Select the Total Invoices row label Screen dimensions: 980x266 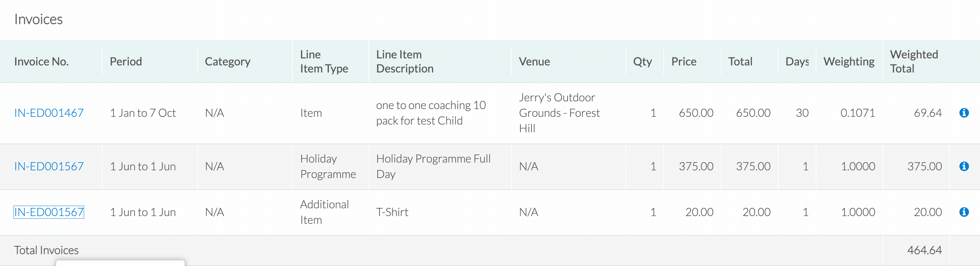point(46,250)
